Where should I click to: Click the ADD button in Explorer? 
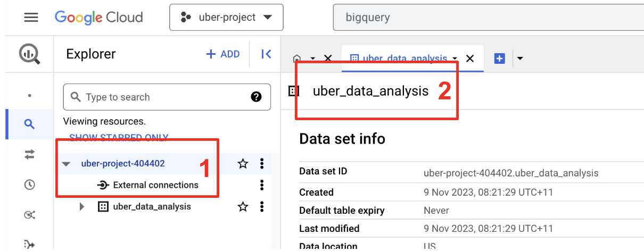click(223, 54)
